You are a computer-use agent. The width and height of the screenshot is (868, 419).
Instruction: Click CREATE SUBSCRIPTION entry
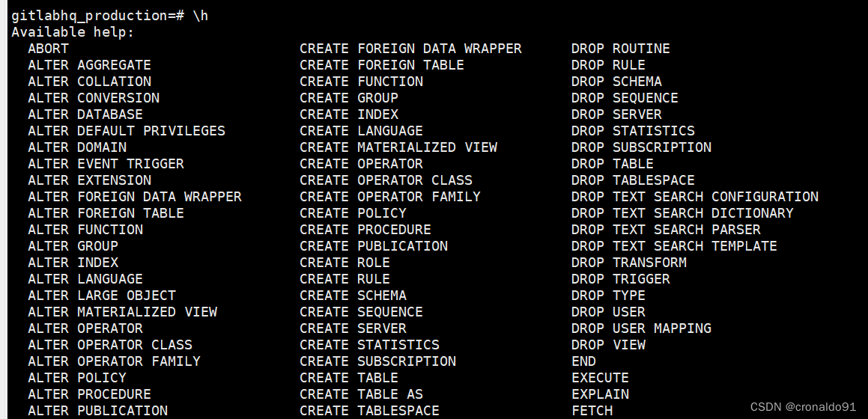pyautogui.click(x=378, y=361)
